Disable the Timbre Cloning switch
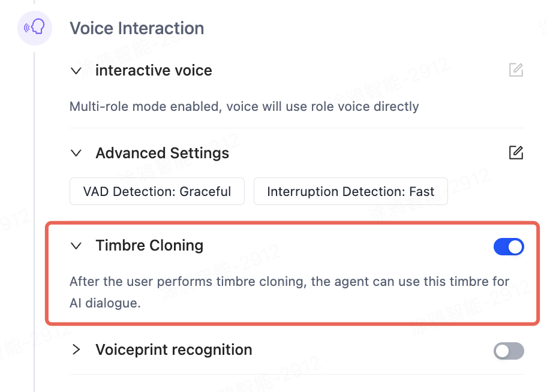Screen dimensions: 547x392 [509, 247]
